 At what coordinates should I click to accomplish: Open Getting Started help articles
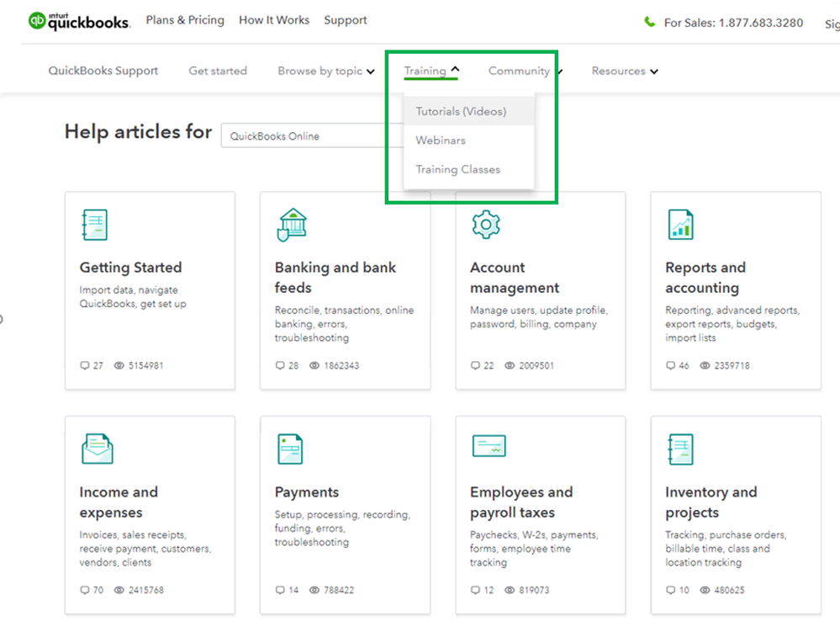[x=130, y=267]
